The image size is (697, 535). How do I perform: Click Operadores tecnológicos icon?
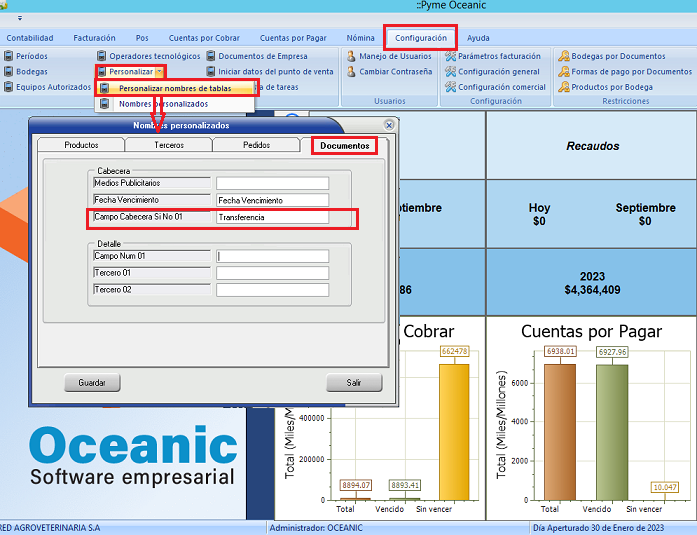click(x=102, y=56)
